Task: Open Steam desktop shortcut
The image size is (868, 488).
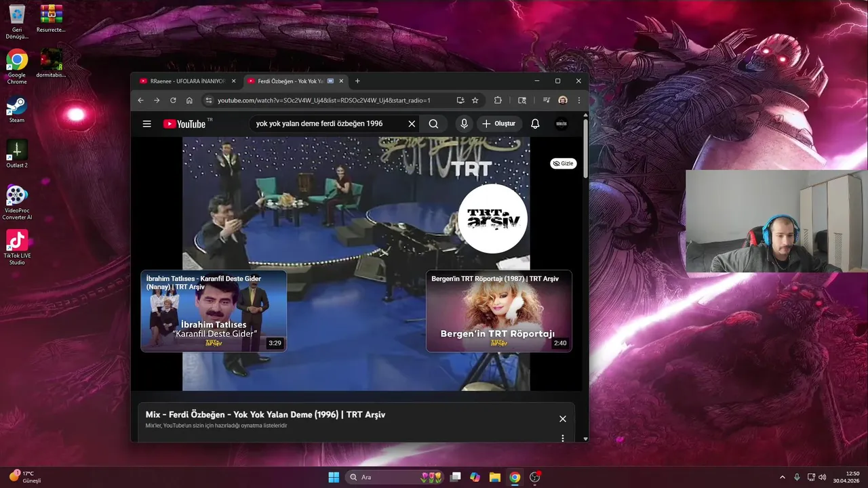Action: click(17, 110)
